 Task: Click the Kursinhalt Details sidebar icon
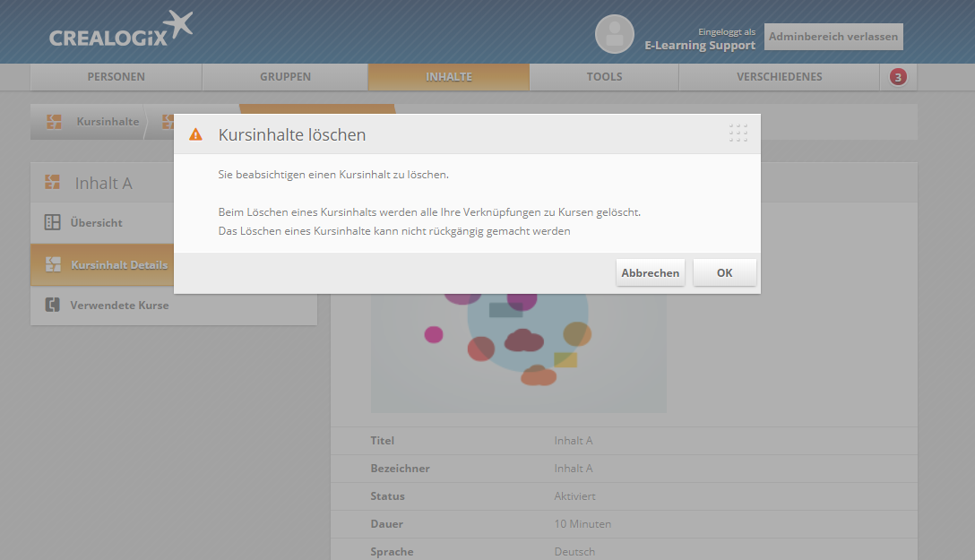pos(53,264)
